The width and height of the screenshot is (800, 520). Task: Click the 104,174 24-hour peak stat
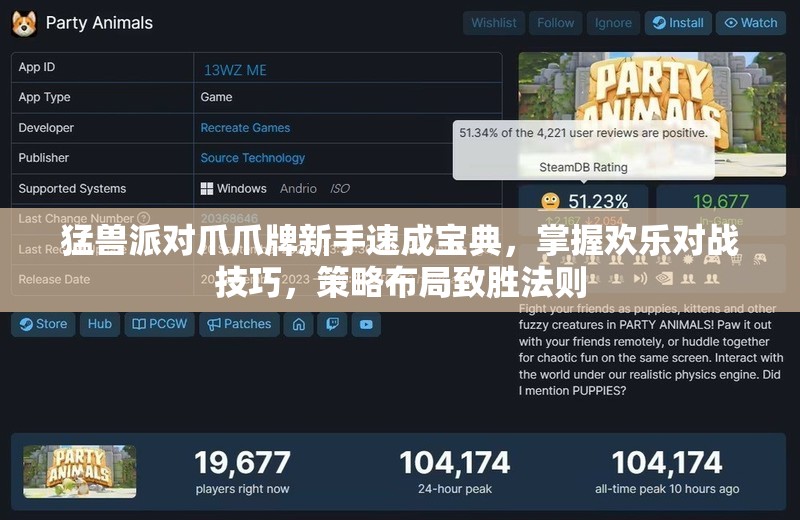coord(455,472)
